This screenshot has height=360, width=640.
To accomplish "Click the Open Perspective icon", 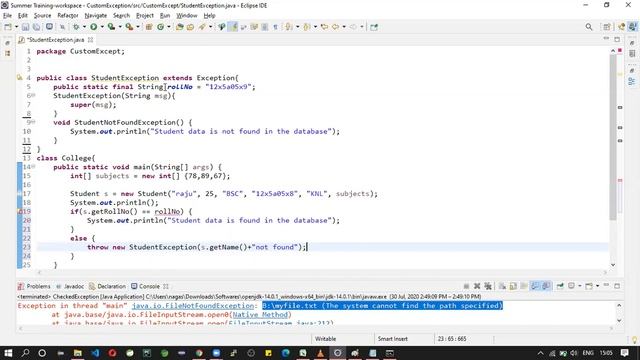I will (x=607, y=27).
